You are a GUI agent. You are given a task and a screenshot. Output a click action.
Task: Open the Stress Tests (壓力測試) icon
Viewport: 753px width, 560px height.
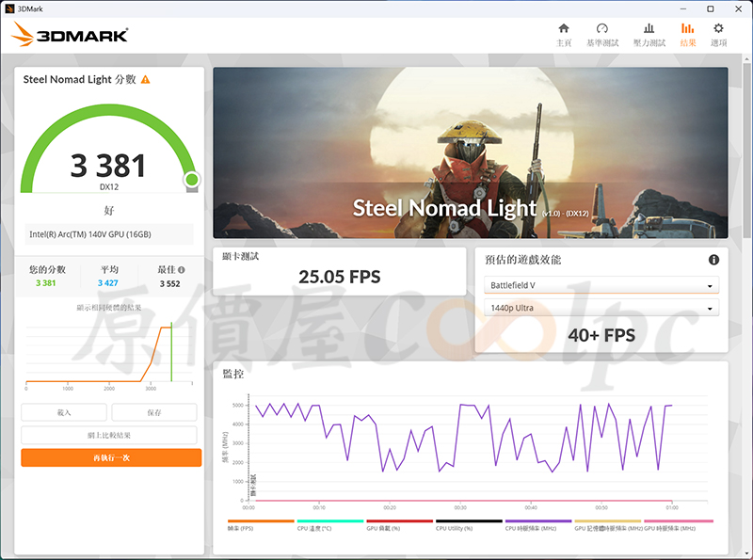pyautogui.click(x=649, y=29)
